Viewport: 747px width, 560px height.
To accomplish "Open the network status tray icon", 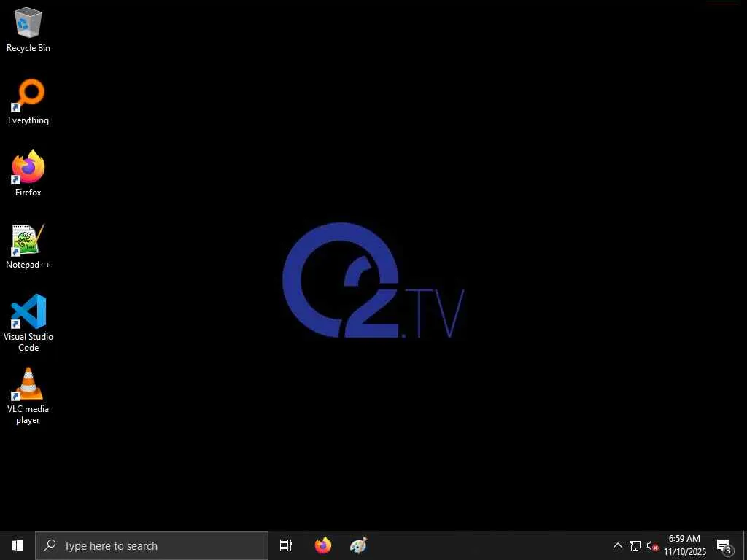I will coord(635,545).
